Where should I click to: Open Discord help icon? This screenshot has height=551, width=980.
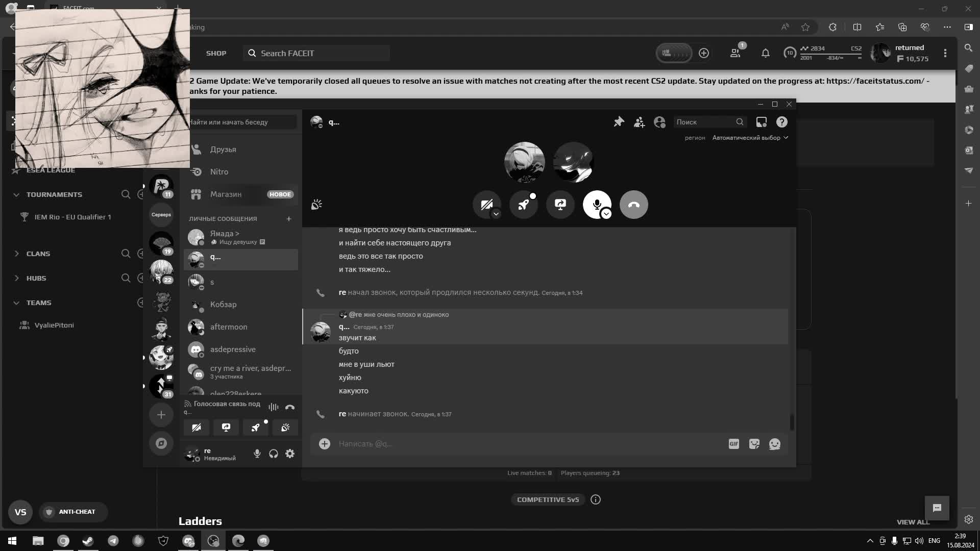782,122
